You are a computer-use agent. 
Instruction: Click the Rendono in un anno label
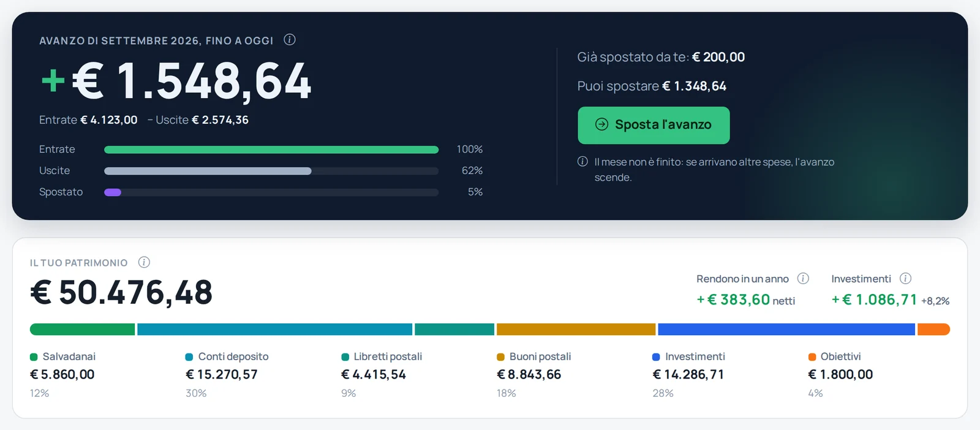pos(742,279)
